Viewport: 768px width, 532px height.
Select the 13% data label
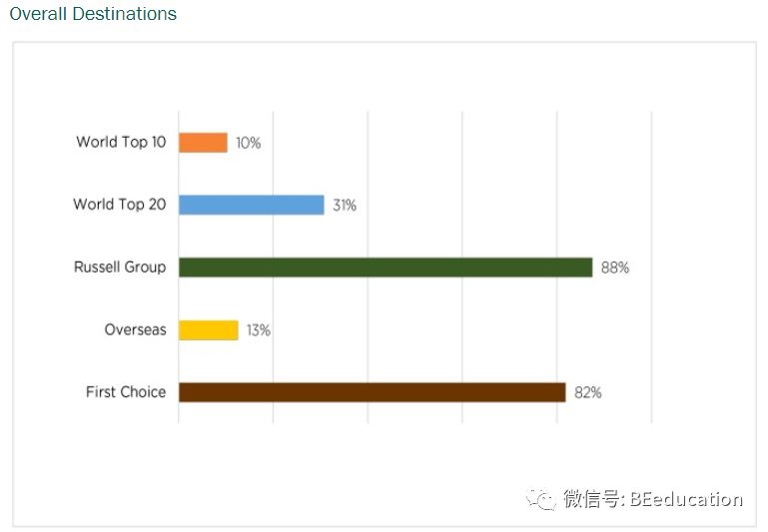pyautogui.click(x=259, y=330)
